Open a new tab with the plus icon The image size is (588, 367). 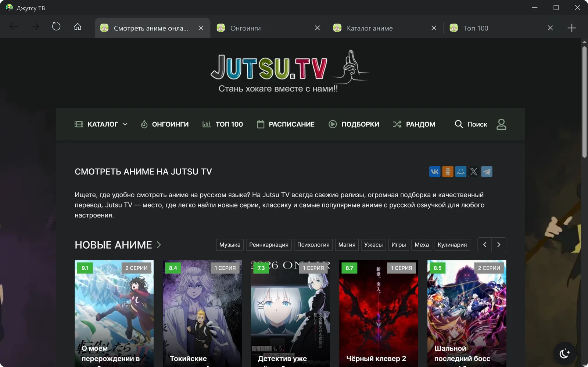[572, 28]
